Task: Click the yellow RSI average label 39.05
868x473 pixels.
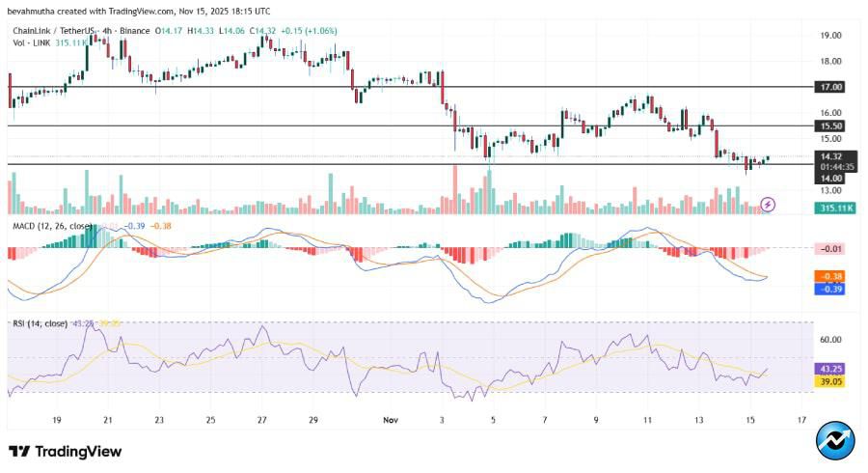Action: click(830, 381)
